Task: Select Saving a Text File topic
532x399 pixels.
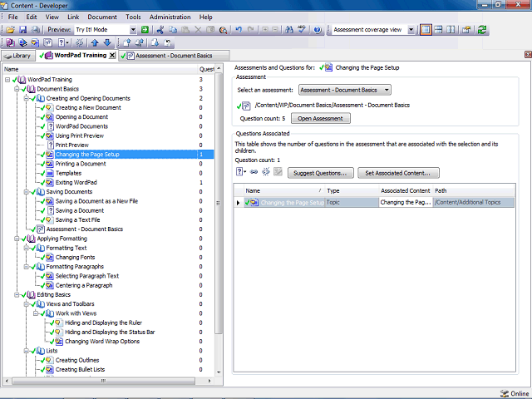Action: point(77,219)
